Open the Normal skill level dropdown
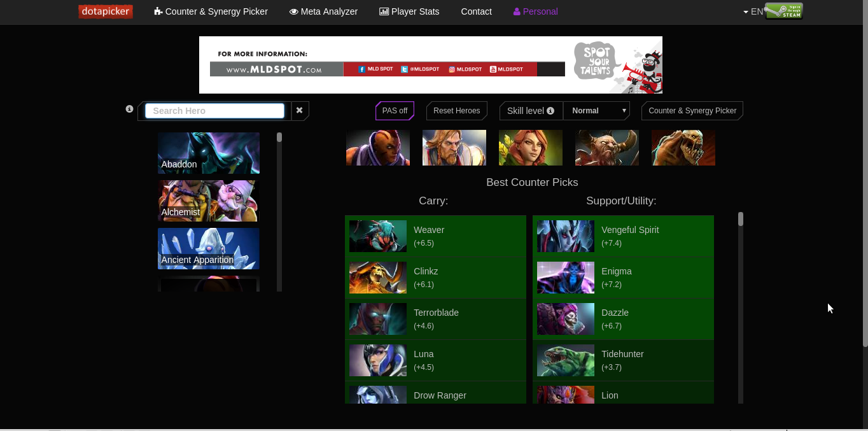Screen dimensions: 868x431 pos(596,111)
